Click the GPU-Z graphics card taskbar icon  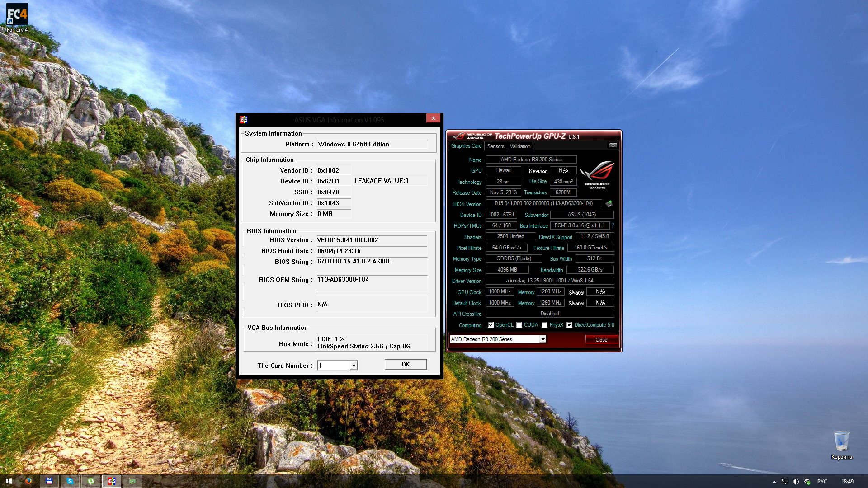tap(132, 481)
